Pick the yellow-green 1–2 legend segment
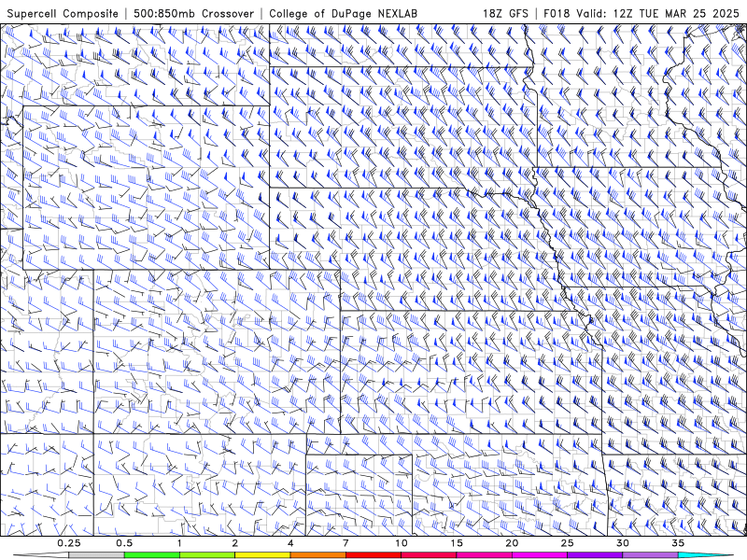This screenshot has height=560, width=747. (x=207, y=555)
